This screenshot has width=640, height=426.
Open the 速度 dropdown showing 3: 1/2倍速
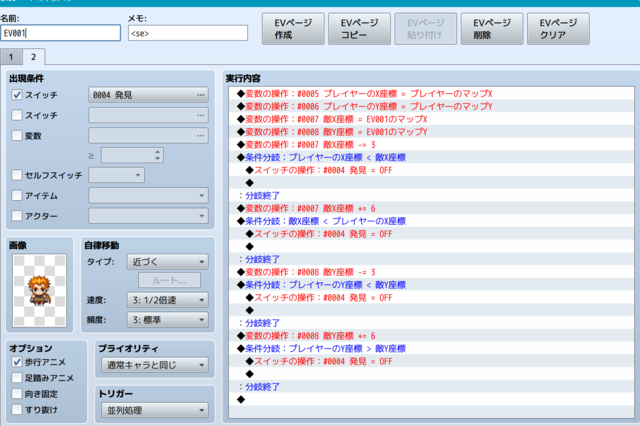point(168,300)
